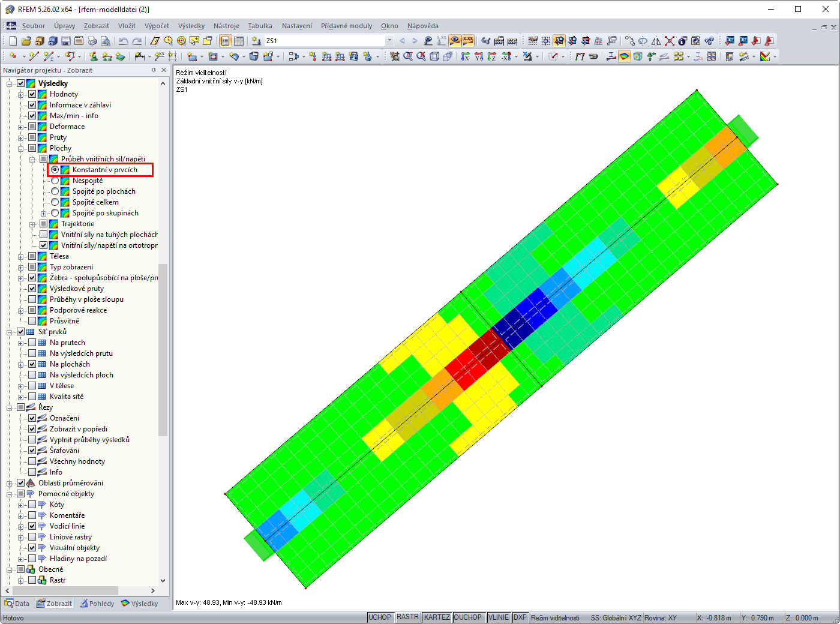
Task: Click the View in Z direction icon
Action: (492, 56)
